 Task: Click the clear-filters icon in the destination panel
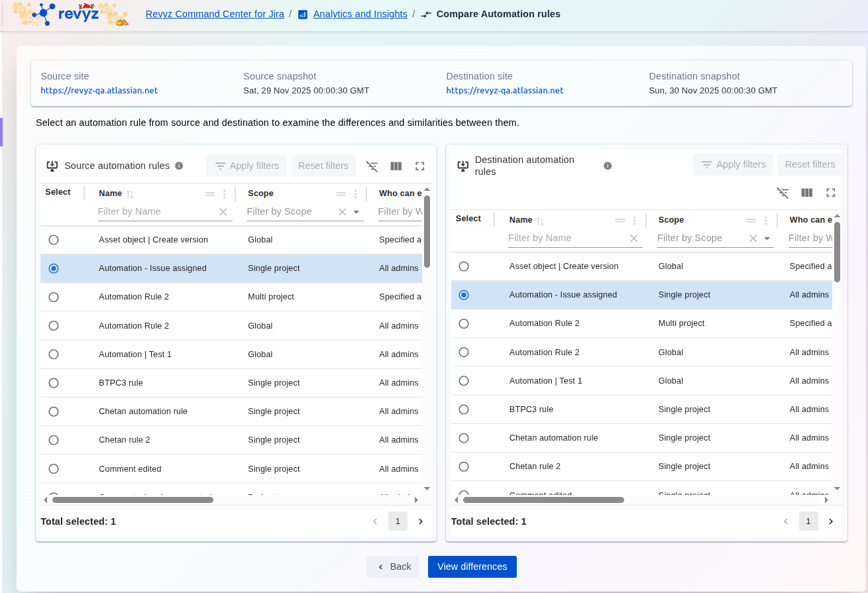pos(783,193)
